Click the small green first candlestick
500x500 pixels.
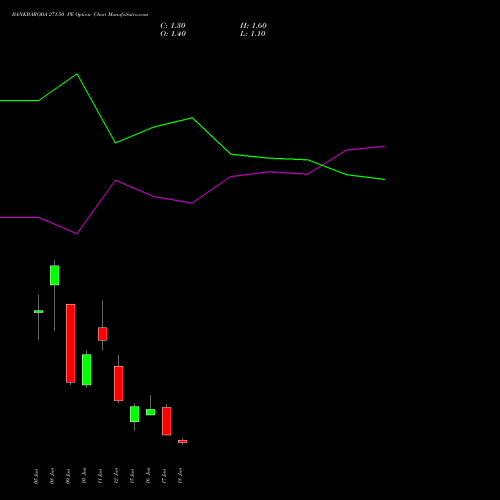(39, 312)
